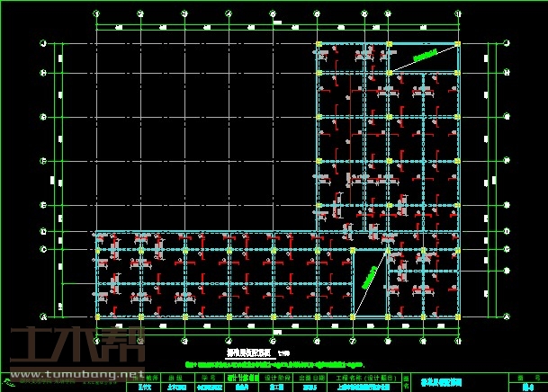Select yellow column marker at plan's top-right corner
Image resolution: width=548 pixels, height=392 pixels.
tap(459, 43)
